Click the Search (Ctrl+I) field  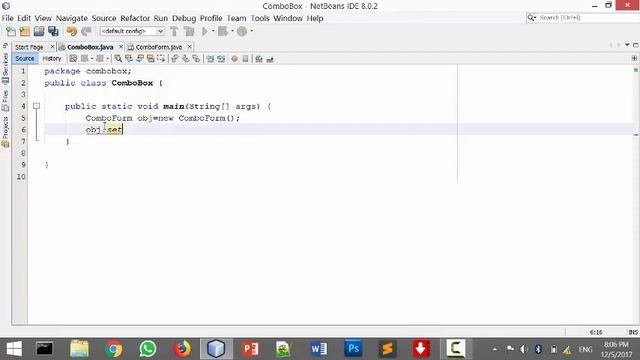coord(583,18)
